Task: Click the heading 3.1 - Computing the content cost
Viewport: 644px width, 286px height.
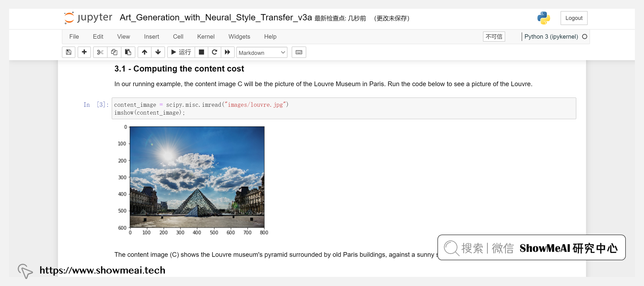Action: coord(179,69)
